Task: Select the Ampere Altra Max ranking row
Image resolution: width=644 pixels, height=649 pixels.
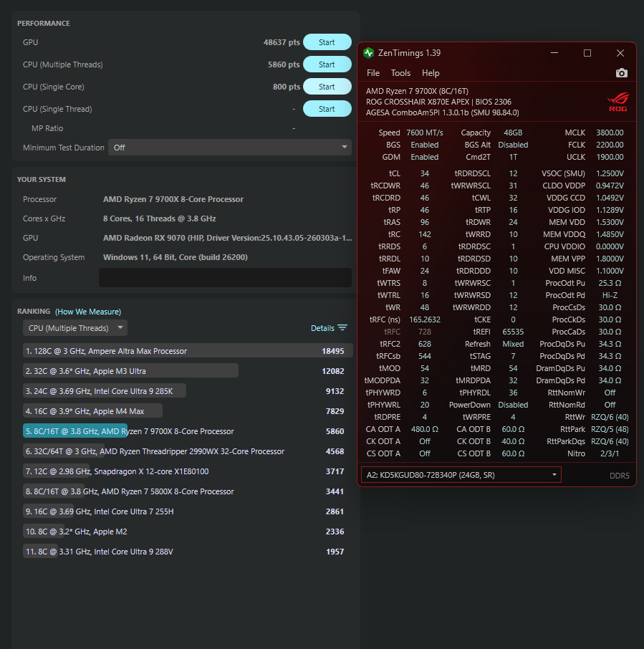Action: tap(188, 351)
